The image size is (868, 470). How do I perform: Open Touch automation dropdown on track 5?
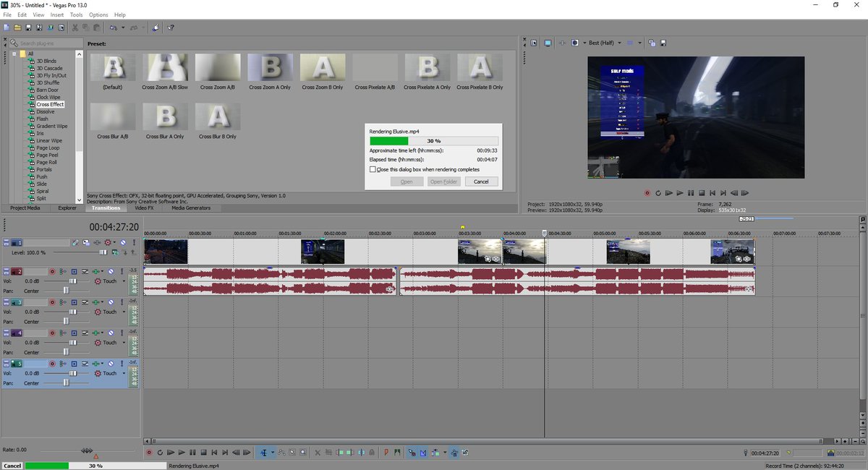point(124,373)
